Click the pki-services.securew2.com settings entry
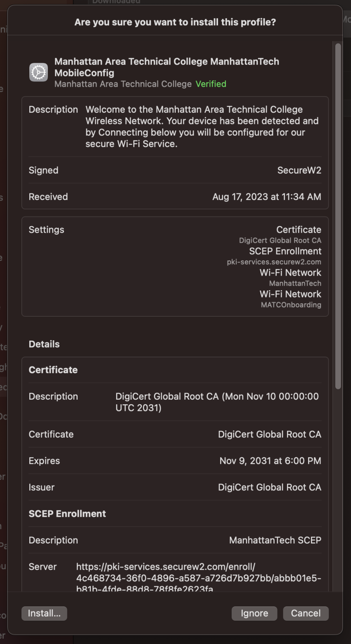This screenshot has width=351, height=644. (x=274, y=262)
